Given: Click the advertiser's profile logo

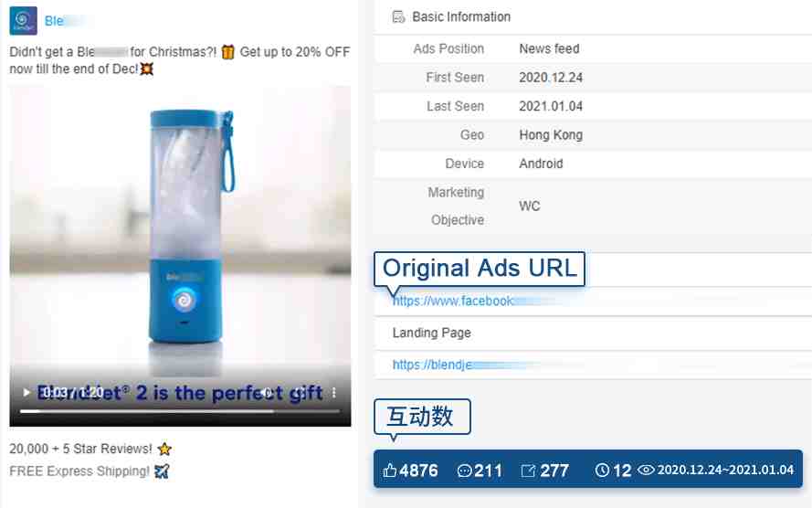Looking at the screenshot, I should pyautogui.click(x=24, y=21).
